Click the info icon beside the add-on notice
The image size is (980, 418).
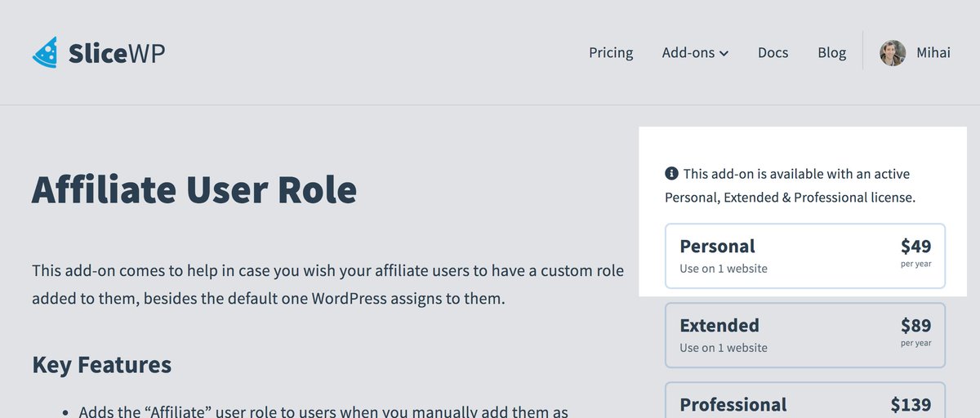click(671, 173)
